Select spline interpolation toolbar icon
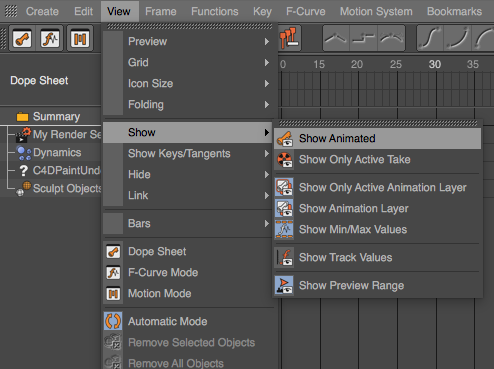 pyautogui.click(x=391, y=38)
